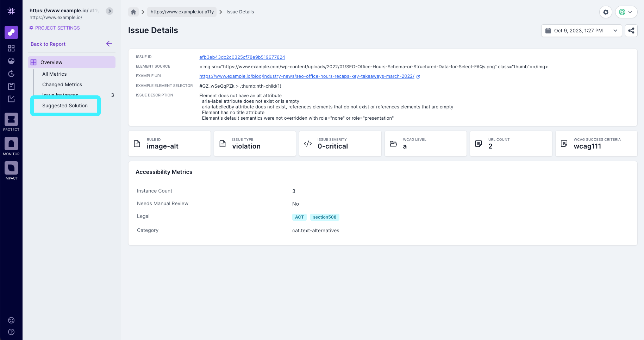This screenshot has width=644, height=340.
Task: Open the account dropdown at top right
Action: click(626, 12)
